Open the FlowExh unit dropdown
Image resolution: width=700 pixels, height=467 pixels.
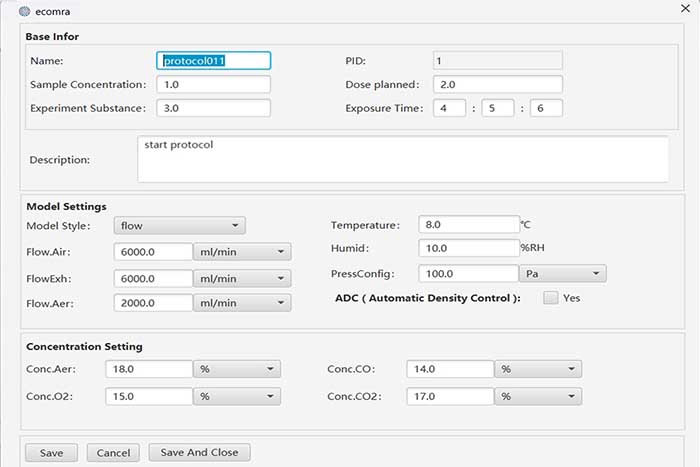pos(241,278)
